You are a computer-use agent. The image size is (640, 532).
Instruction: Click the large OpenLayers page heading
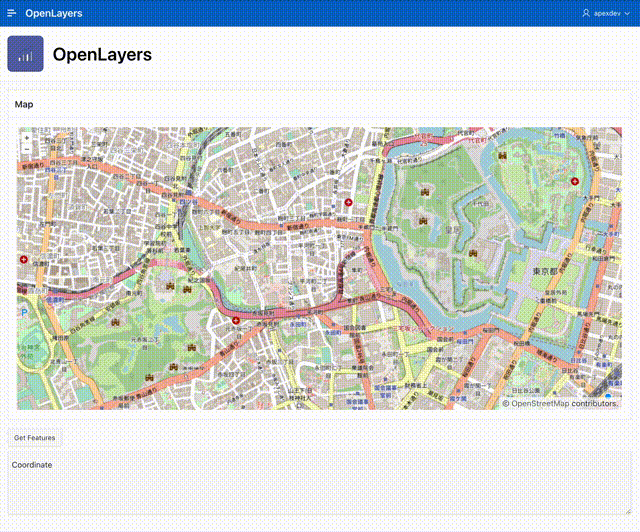(102, 54)
